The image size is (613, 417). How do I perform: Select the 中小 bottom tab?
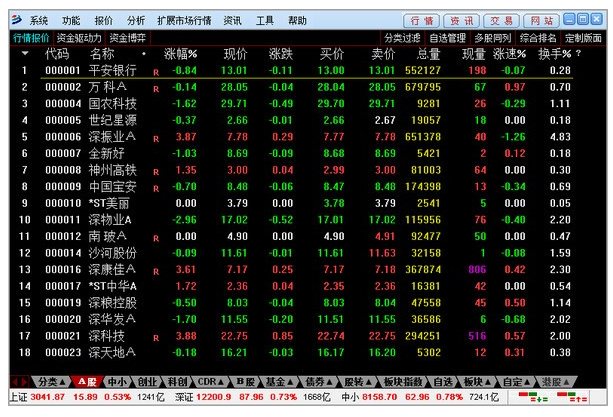(117, 382)
